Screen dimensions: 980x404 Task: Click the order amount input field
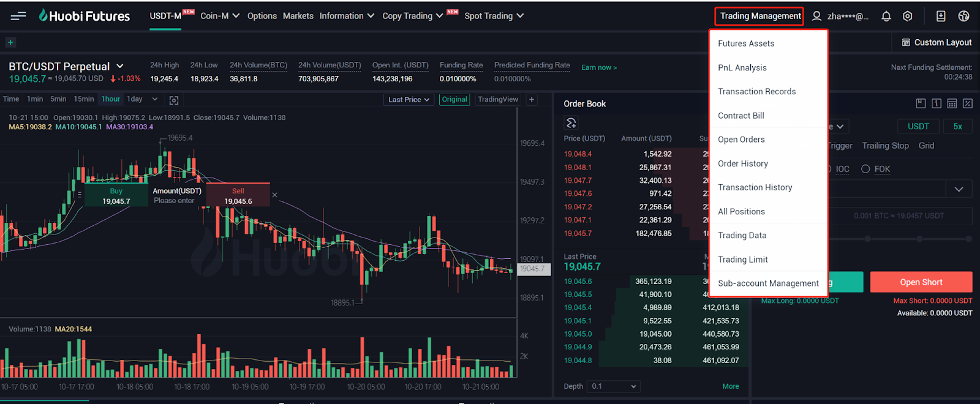pyautogui.click(x=900, y=216)
